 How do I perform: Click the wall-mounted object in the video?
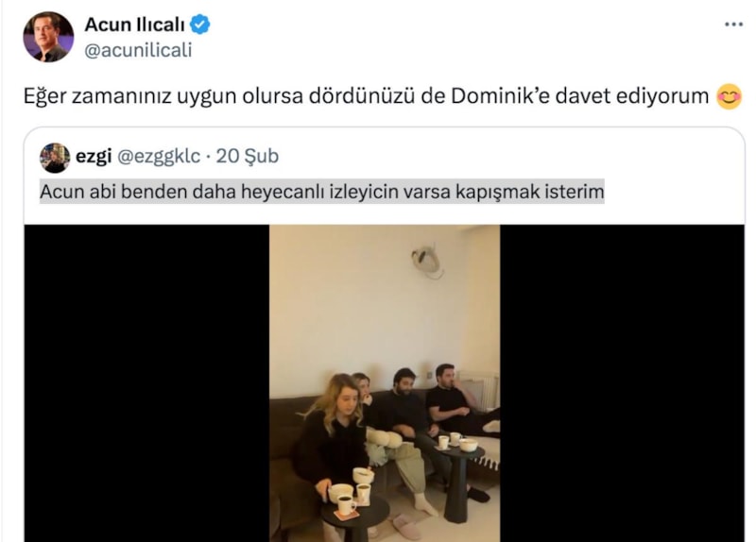pyautogui.click(x=428, y=262)
